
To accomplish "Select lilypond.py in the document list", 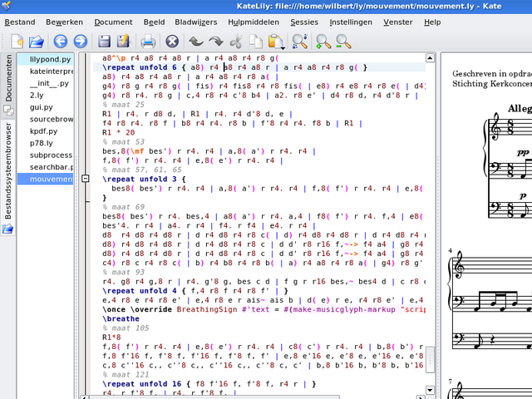I will point(45,59).
